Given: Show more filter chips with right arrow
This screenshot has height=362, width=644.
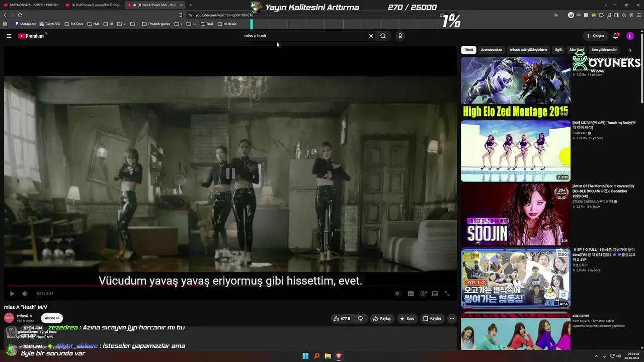Looking at the screenshot, I should 630,50.
